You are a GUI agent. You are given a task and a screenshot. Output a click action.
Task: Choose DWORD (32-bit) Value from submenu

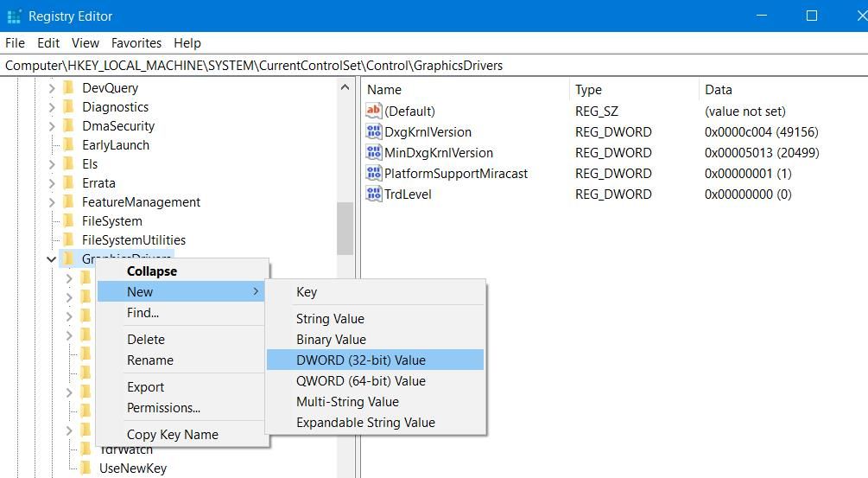click(360, 360)
